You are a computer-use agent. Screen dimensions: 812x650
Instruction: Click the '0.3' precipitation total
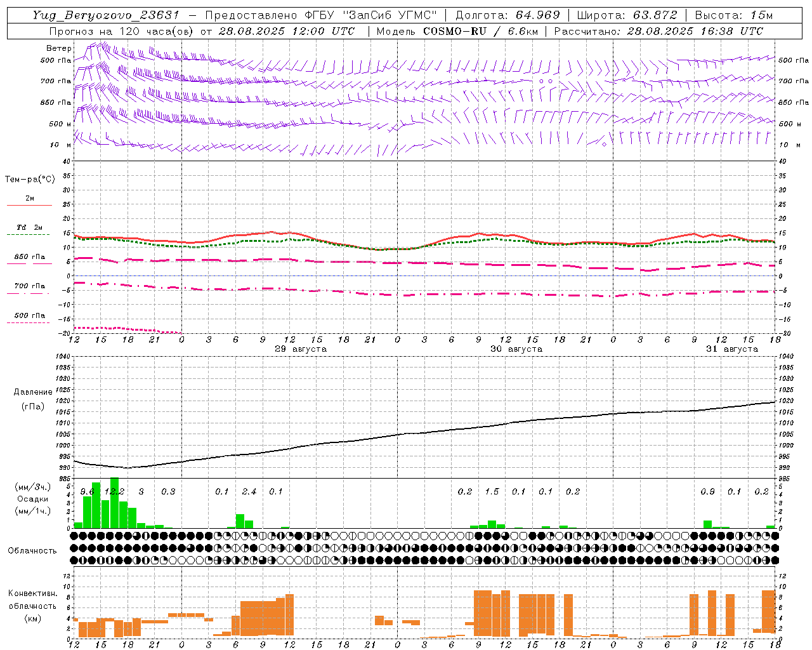coord(168,491)
